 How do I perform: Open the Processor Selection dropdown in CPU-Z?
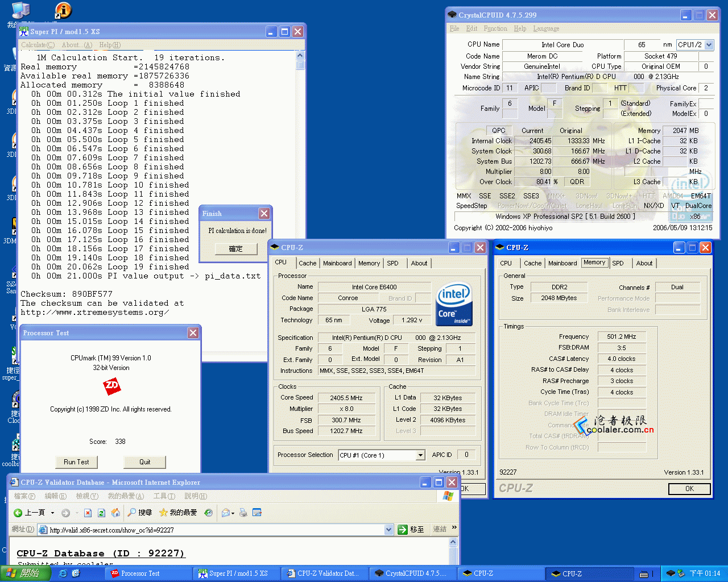point(420,455)
